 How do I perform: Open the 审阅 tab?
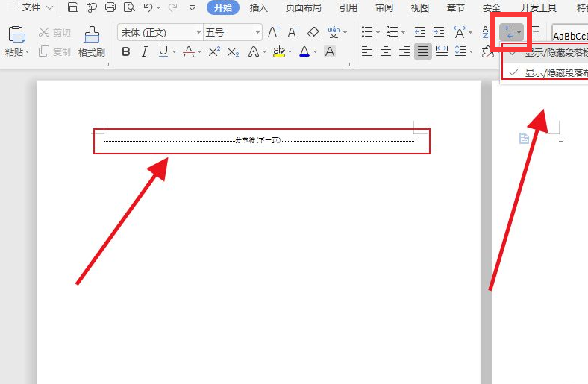[x=384, y=8]
